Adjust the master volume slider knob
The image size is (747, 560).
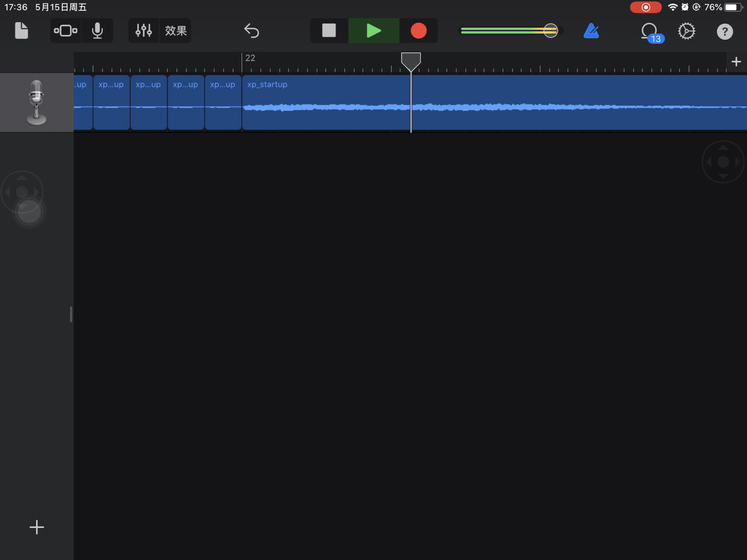[550, 31]
